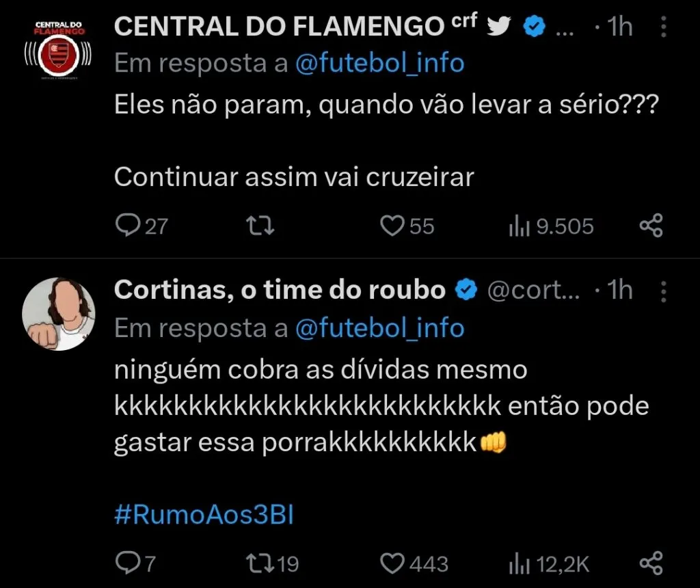The width and height of the screenshot is (700, 588).
Task: Click the blue verified badge next to CENTRAL DO FLAMENGO
Action: (533, 25)
